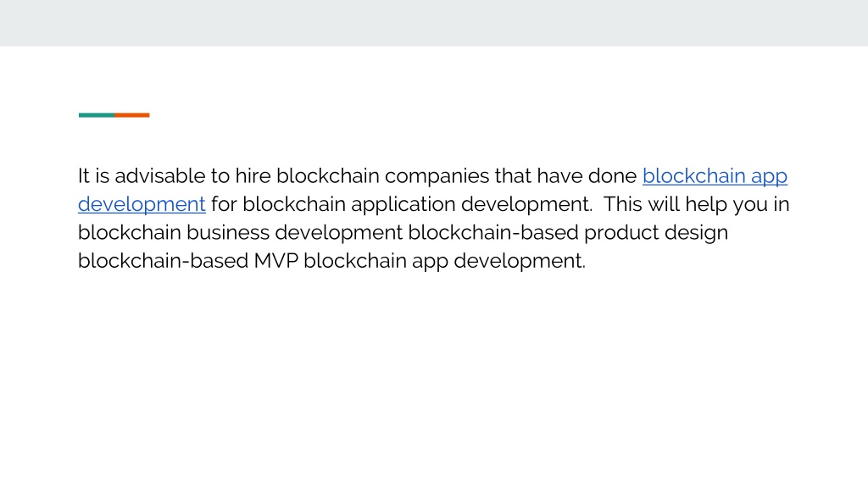Image resolution: width=868 pixels, height=488 pixels.
Task: Click 'blockchain-based' at start of last line
Action: (163, 261)
